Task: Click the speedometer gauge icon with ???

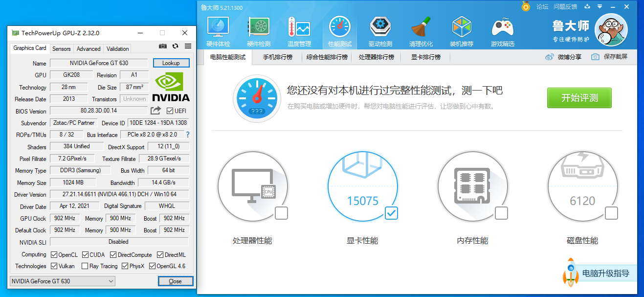Action: 257,98
